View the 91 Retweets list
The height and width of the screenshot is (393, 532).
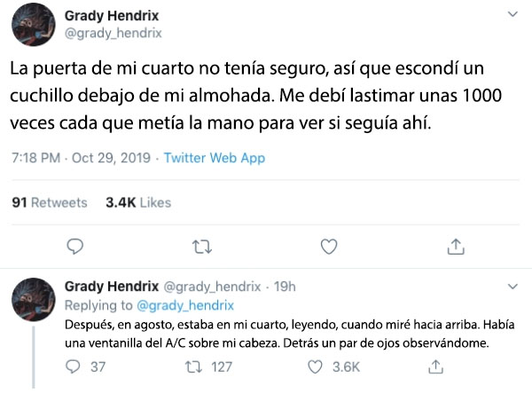coord(50,202)
